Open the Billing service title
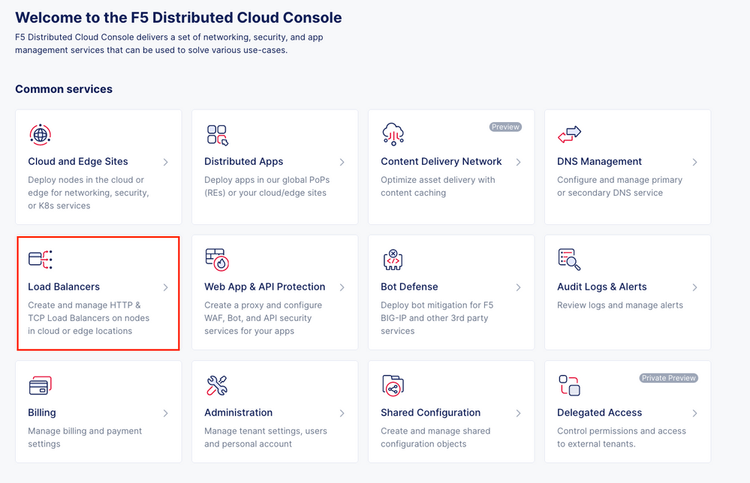 click(x=42, y=413)
